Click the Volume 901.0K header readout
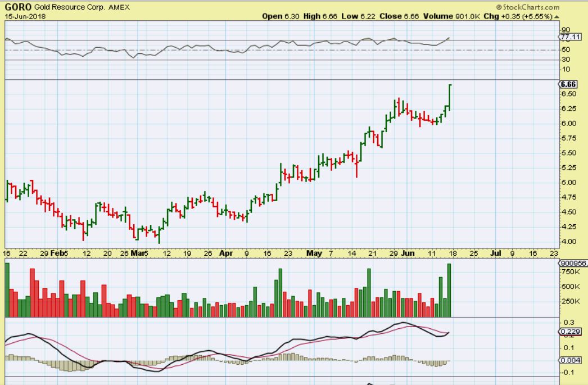The image size is (588, 385). tap(453, 16)
